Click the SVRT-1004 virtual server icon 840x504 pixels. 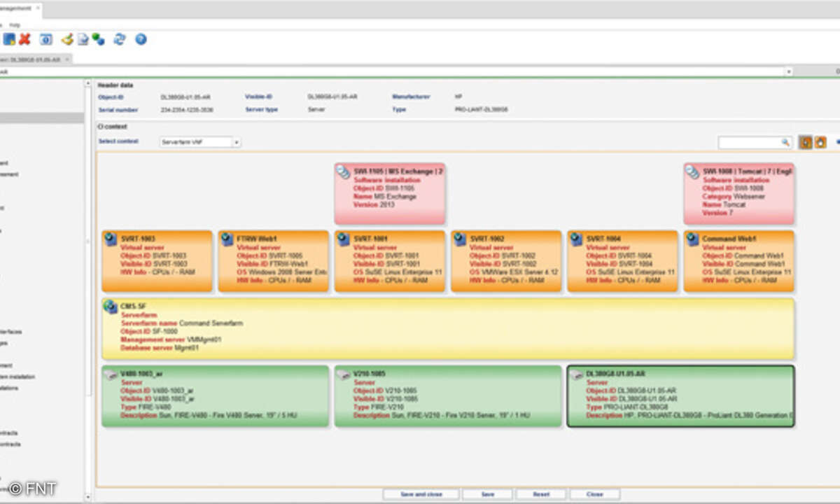(x=575, y=239)
